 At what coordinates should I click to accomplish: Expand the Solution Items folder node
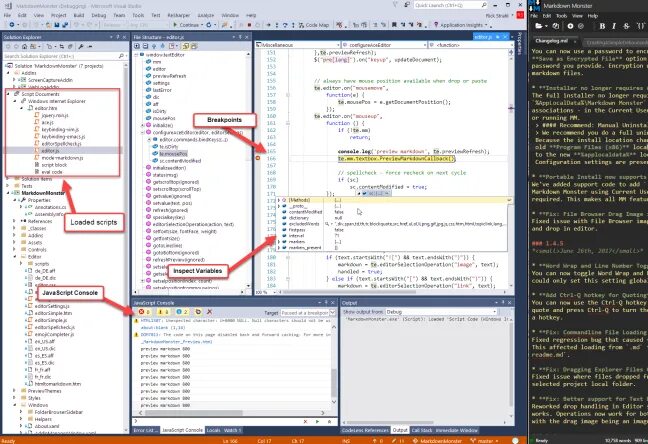(8, 179)
